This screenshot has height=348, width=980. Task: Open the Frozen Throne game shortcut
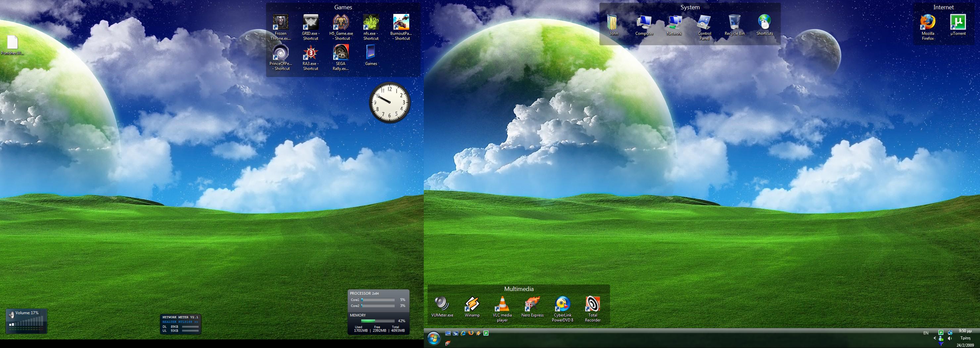[280, 23]
